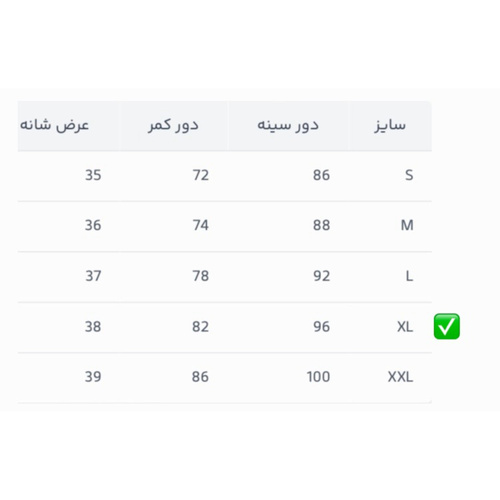Click chest value 96 in XL row
Image resolution: width=500 pixels, height=500 pixels.
coord(322,327)
